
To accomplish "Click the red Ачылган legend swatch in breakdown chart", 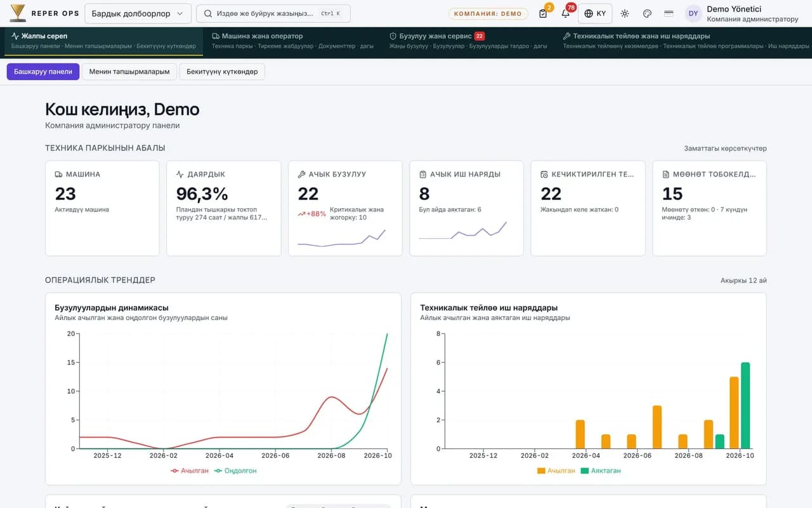I will point(174,471).
